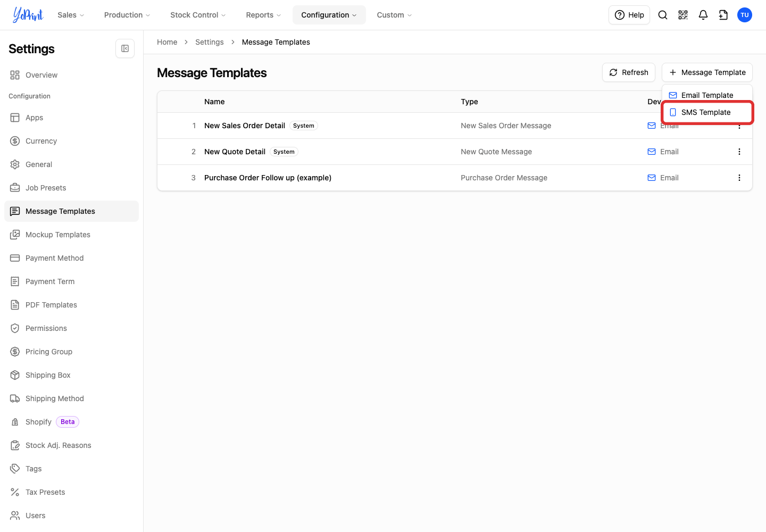Expand the Stock Control menu
This screenshot has height=532, width=766.
tap(198, 15)
